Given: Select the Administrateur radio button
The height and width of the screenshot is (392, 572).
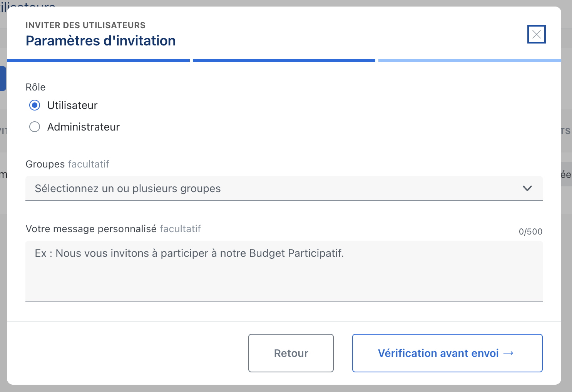Looking at the screenshot, I should click(35, 127).
